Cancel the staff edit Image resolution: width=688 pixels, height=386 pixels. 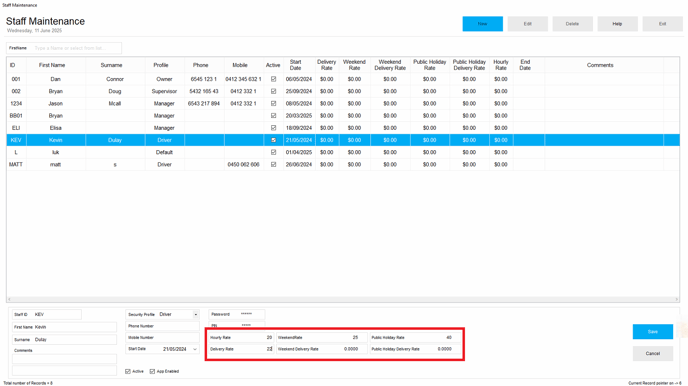pos(652,353)
